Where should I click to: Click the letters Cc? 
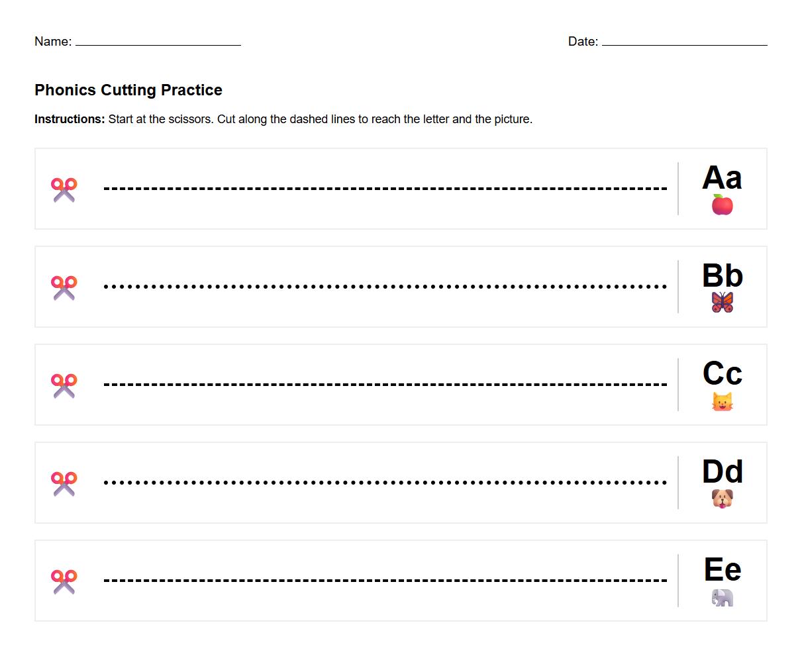click(x=723, y=373)
